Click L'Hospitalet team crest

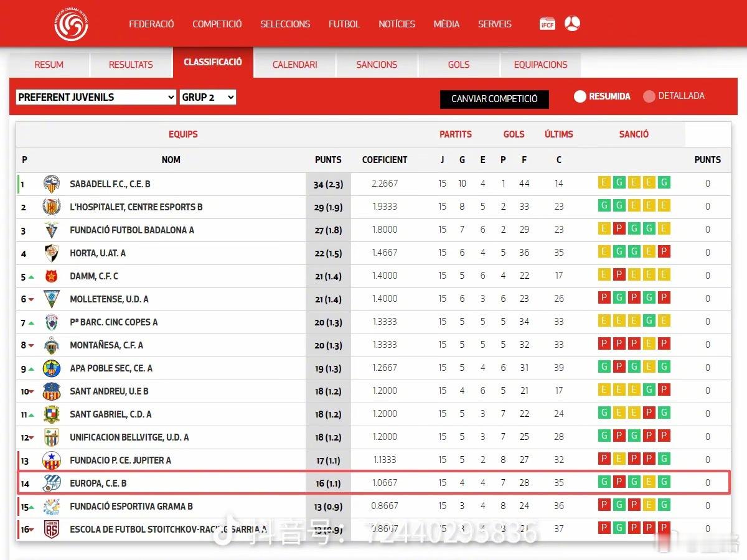[x=52, y=207]
